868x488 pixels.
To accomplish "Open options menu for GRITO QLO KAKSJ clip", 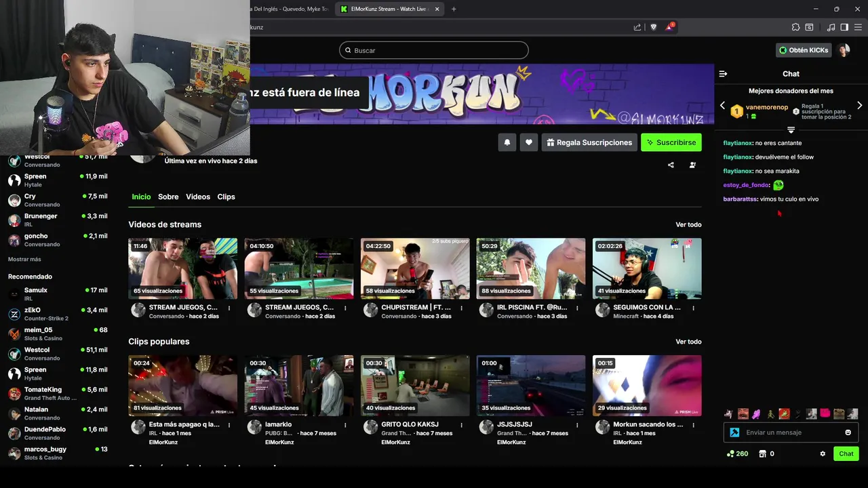I will click(461, 425).
